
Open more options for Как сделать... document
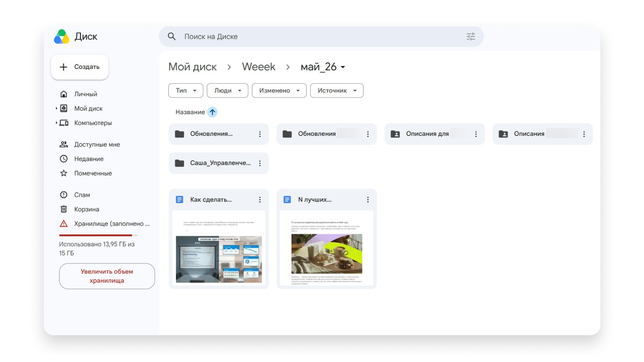click(260, 200)
